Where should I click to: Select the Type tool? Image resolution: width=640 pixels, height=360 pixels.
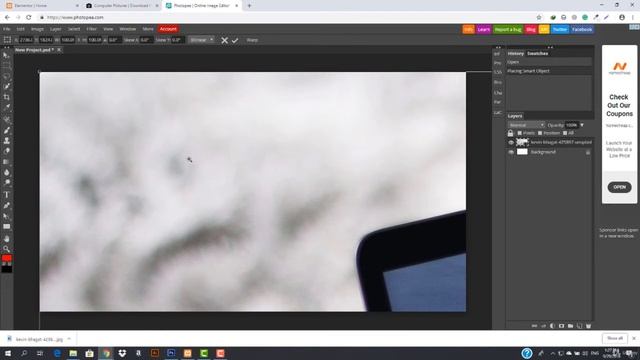(x=6, y=195)
